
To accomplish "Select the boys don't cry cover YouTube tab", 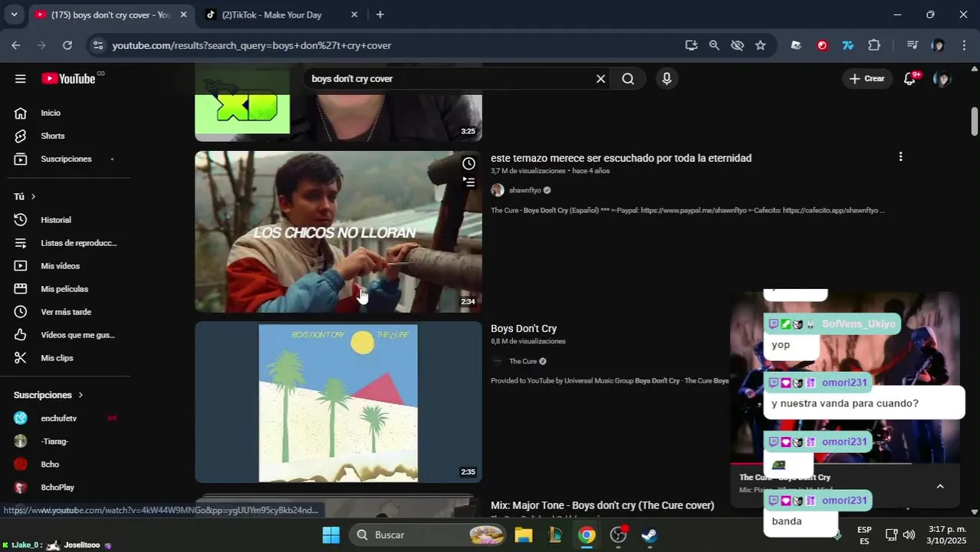I will point(110,15).
